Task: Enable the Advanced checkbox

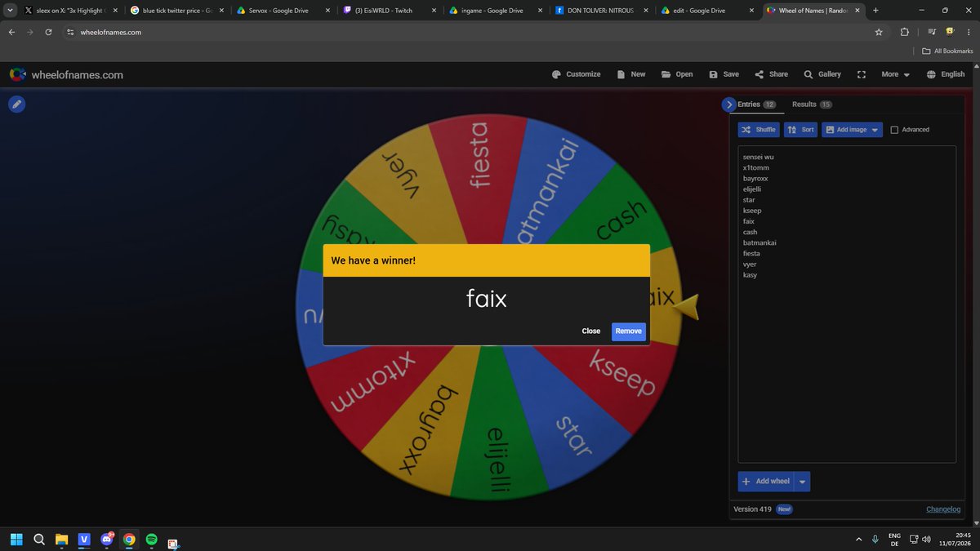Action: point(894,130)
